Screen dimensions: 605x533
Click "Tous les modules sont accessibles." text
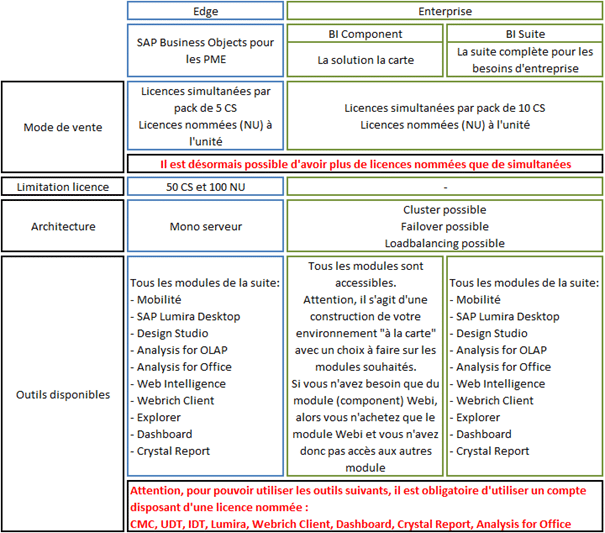click(x=365, y=274)
